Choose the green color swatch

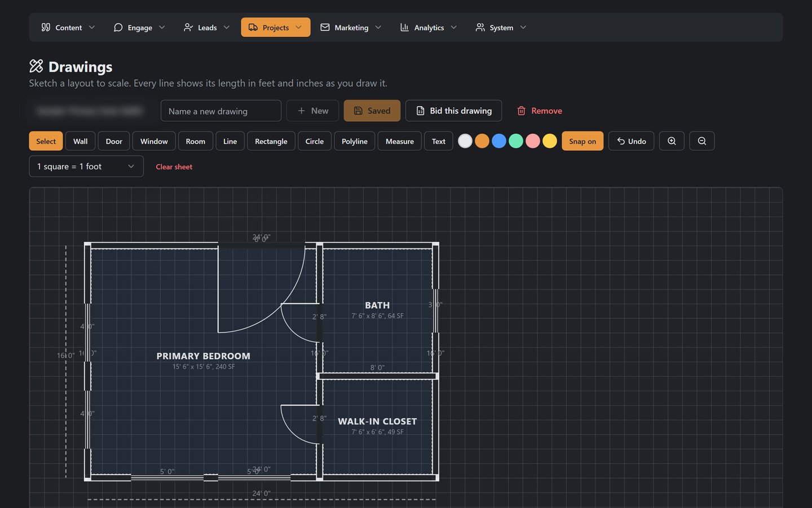tap(516, 141)
